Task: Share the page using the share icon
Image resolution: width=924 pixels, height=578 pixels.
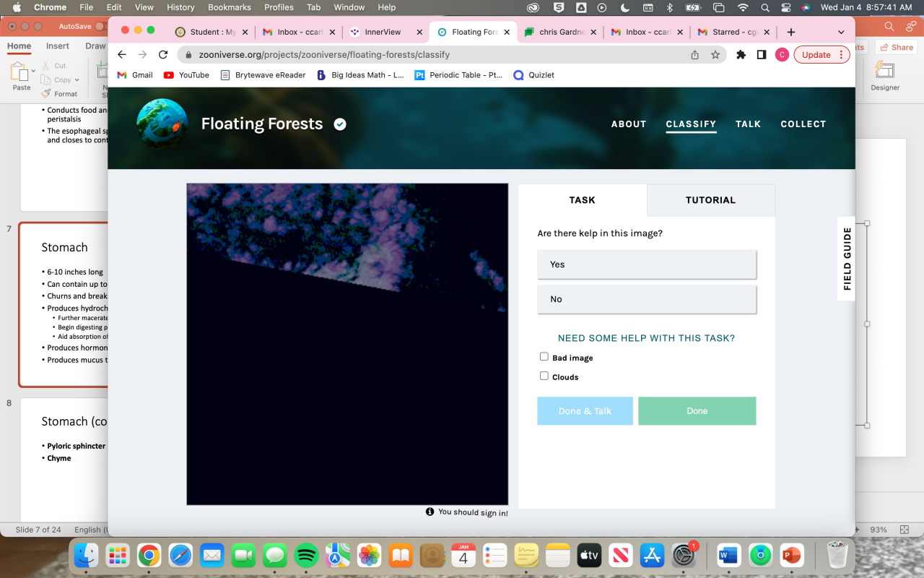Action: coord(694,55)
